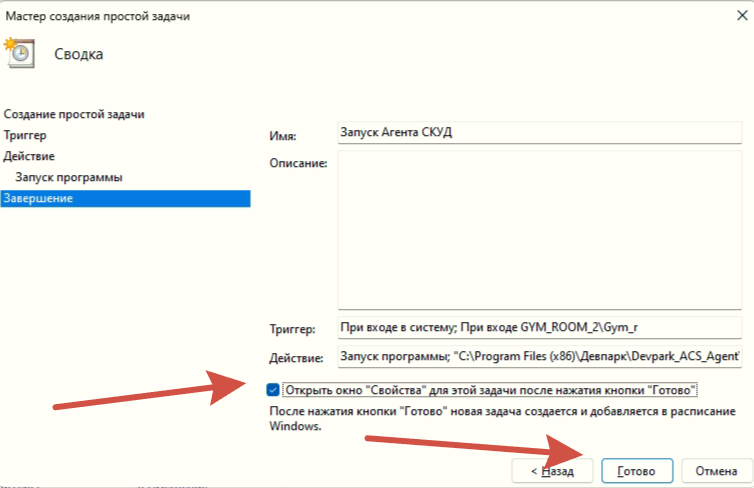Image resolution: width=754 pixels, height=488 pixels.
Task: Click the "Мастер создания простой задачи" title
Action: 98,16
